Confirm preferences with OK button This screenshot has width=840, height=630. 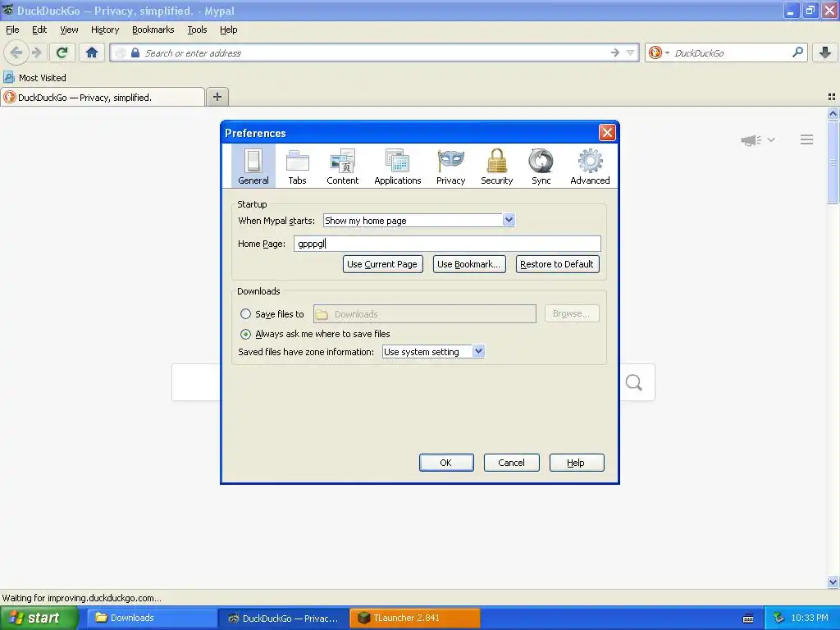pos(446,463)
